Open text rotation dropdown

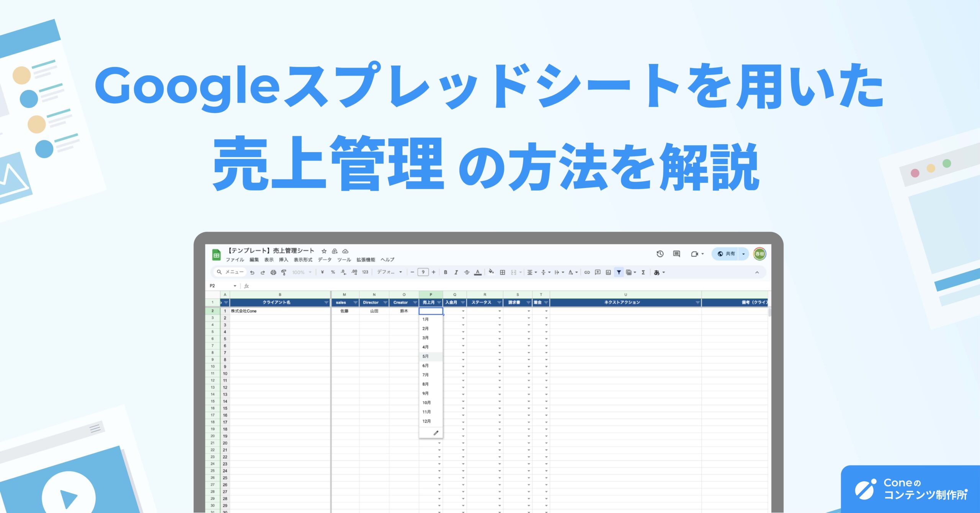point(573,272)
